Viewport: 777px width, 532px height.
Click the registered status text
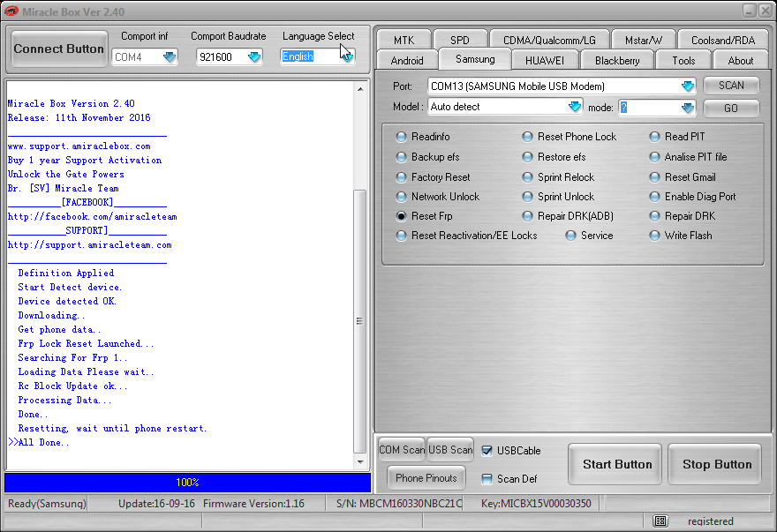click(x=710, y=521)
